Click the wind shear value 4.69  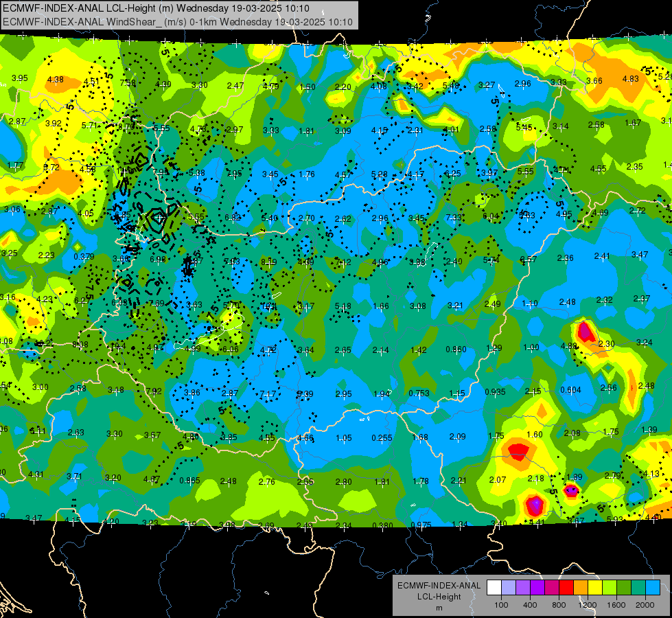point(600,212)
